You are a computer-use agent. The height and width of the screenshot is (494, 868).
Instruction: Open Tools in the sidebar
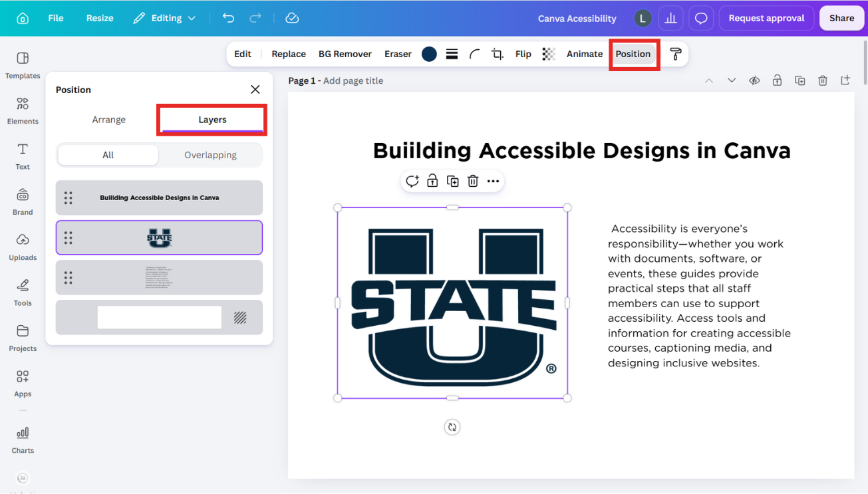(23, 292)
